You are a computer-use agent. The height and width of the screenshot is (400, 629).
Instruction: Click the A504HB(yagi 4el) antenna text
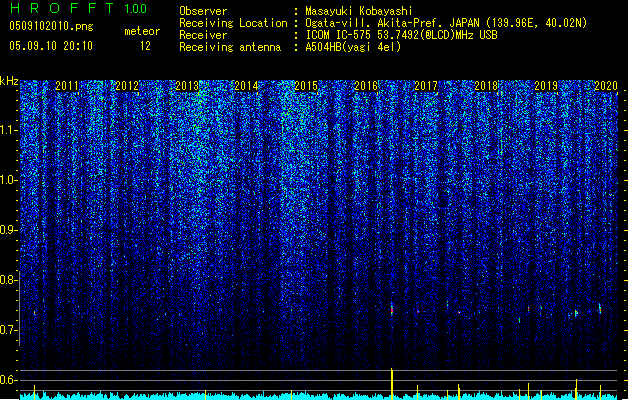[x=353, y=47]
